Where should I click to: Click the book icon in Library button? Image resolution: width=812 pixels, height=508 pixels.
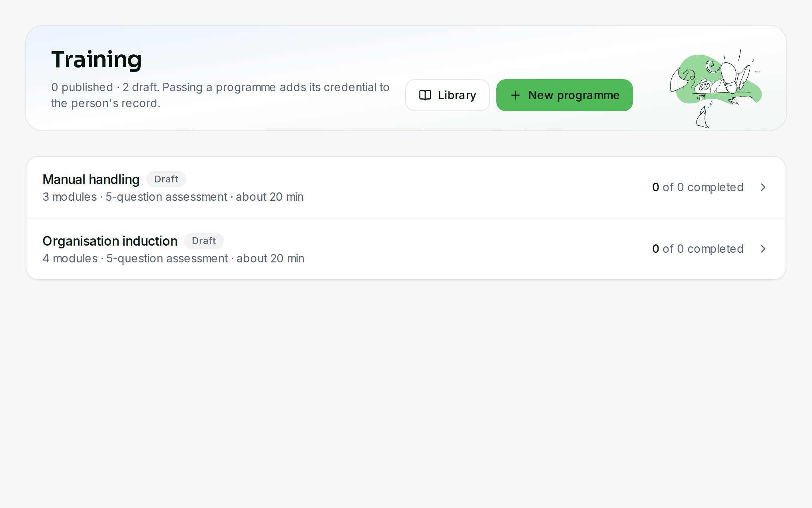tap(425, 95)
